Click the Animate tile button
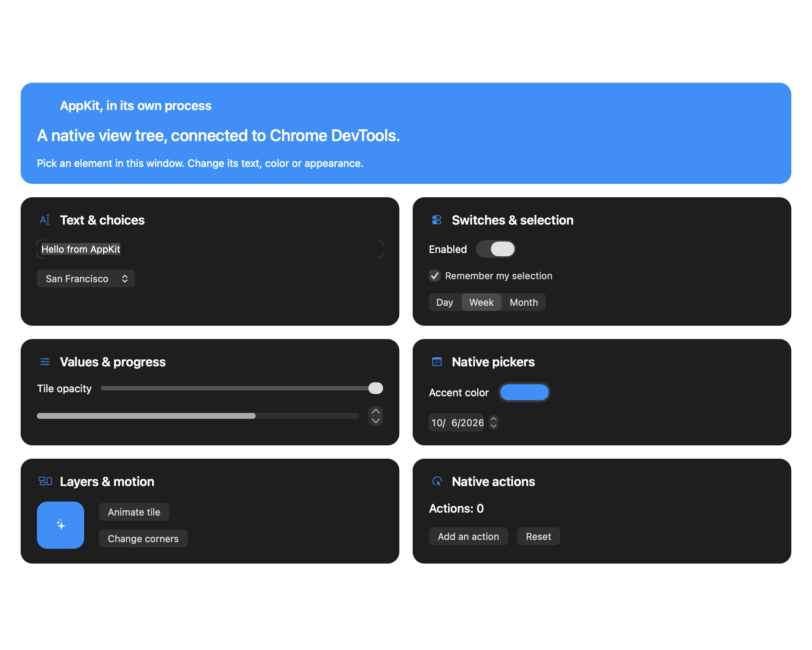The image size is (812, 650). pos(134,512)
